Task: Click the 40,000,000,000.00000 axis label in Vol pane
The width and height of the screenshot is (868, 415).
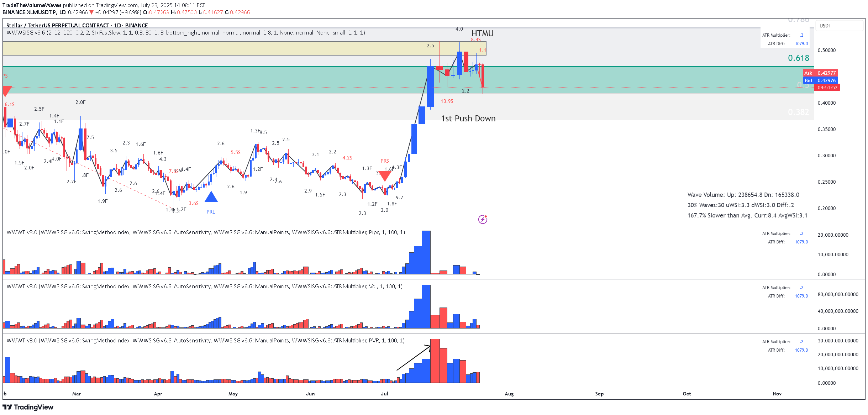Action: point(838,311)
